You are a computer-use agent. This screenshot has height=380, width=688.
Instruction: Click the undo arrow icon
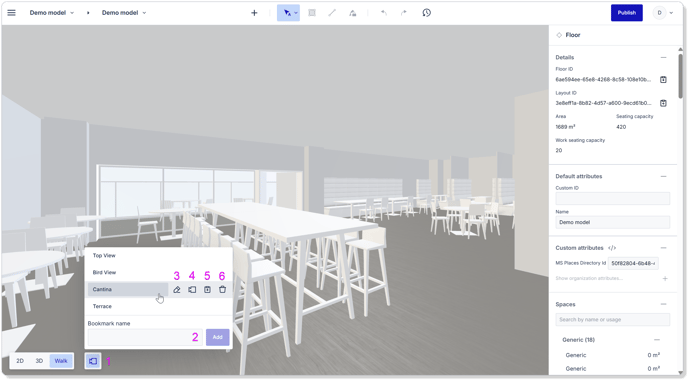tap(383, 13)
